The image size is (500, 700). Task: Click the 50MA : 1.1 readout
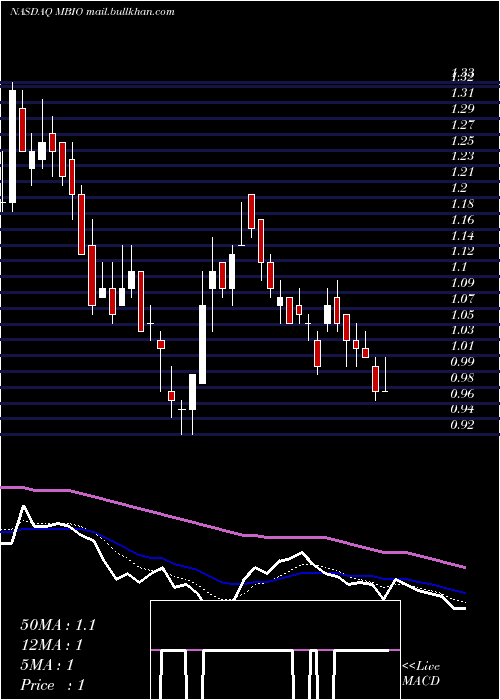coord(58,625)
